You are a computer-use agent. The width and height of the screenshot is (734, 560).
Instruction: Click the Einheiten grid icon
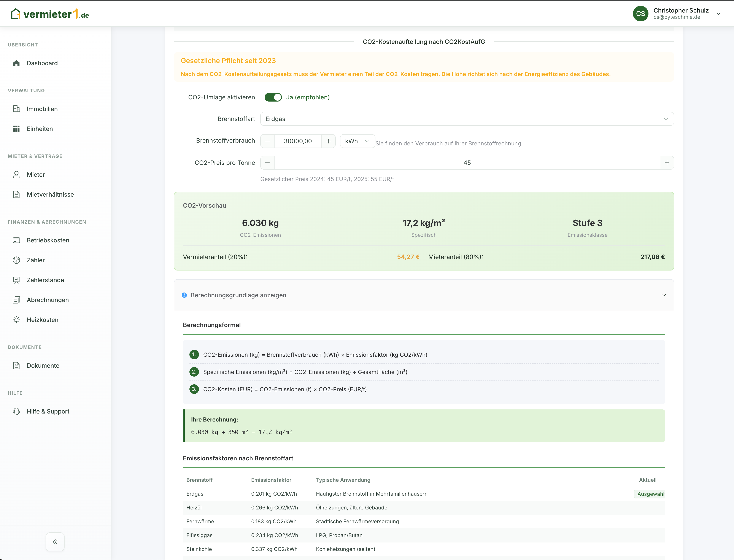pos(16,129)
